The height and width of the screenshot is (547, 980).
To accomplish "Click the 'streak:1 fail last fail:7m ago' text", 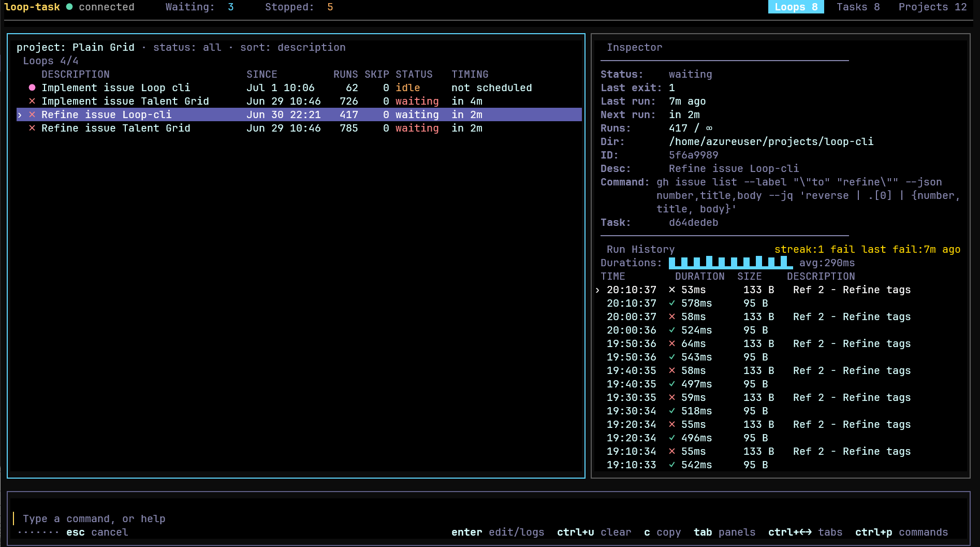I will click(867, 249).
